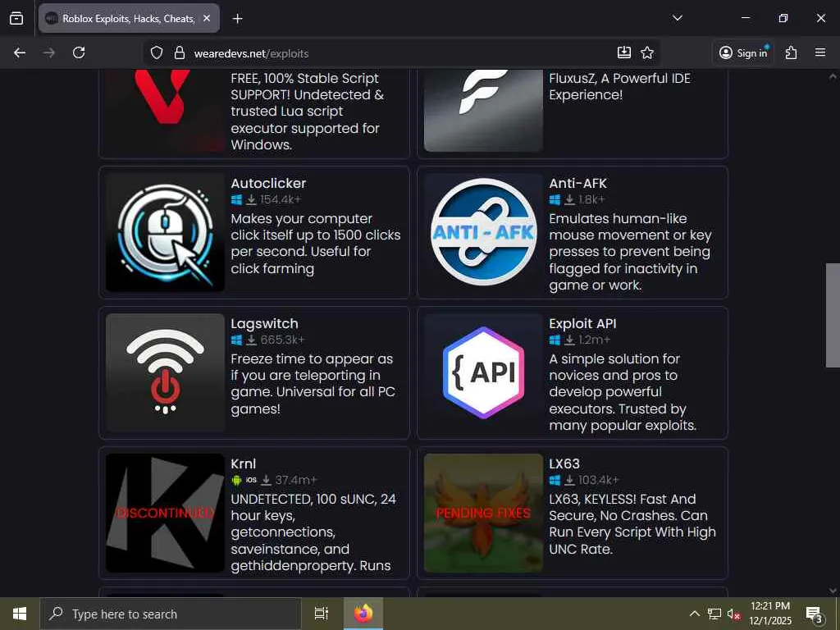The width and height of the screenshot is (840, 630).
Task: Click the Krnl title link
Action: 243,464
